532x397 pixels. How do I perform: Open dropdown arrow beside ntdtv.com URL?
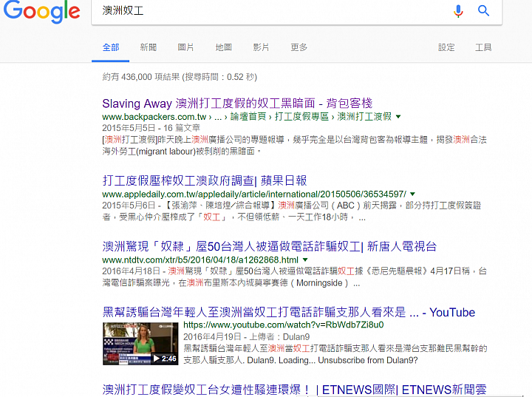(x=305, y=260)
